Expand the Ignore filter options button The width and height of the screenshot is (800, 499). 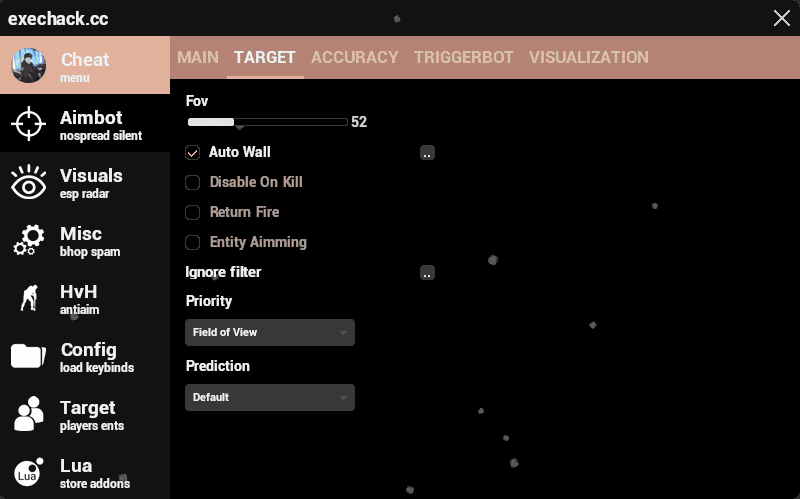point(427,273)
